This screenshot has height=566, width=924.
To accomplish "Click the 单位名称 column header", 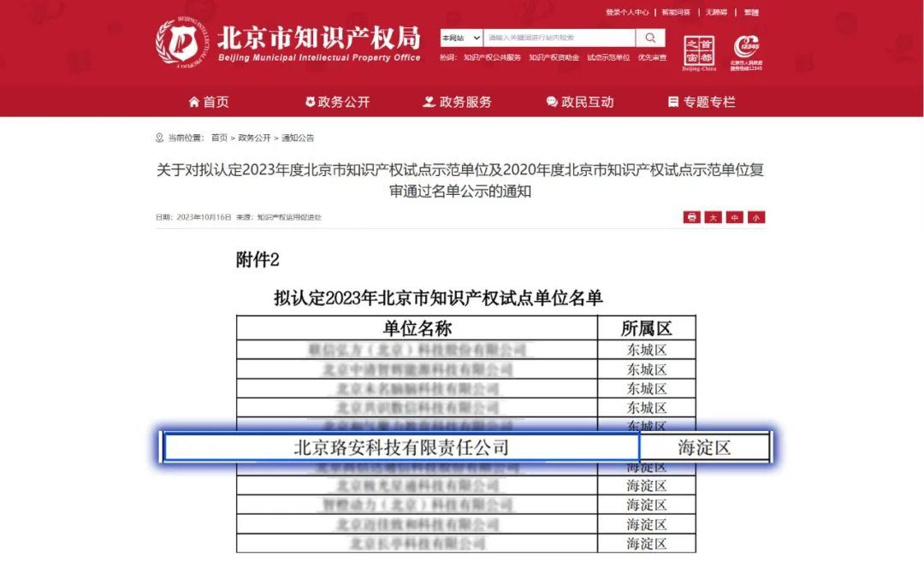I will (x=418, y=328).
